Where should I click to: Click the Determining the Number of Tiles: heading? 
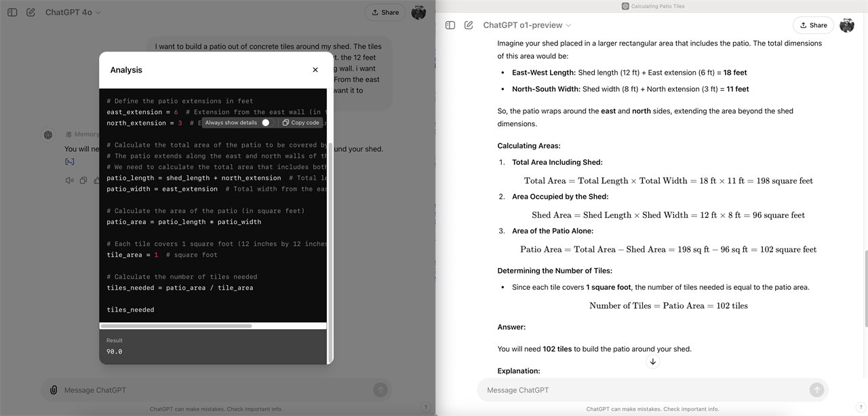[x=555, y=271]
